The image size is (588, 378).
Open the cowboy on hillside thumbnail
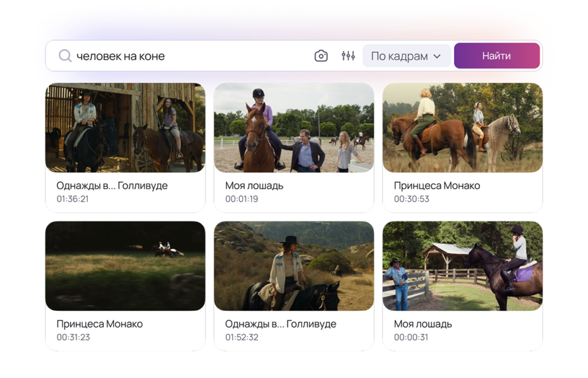[294, 266]
